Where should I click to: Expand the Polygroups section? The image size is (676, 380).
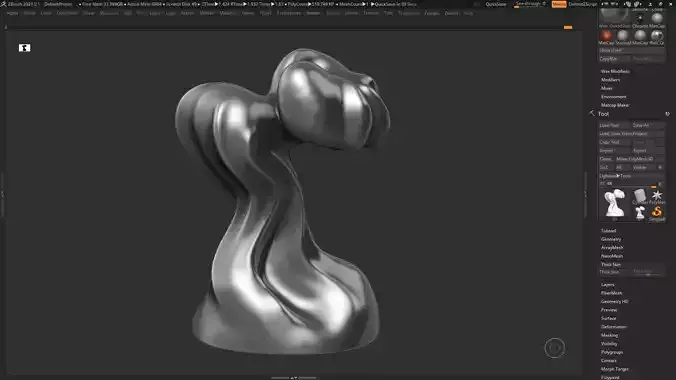[612, 352]
